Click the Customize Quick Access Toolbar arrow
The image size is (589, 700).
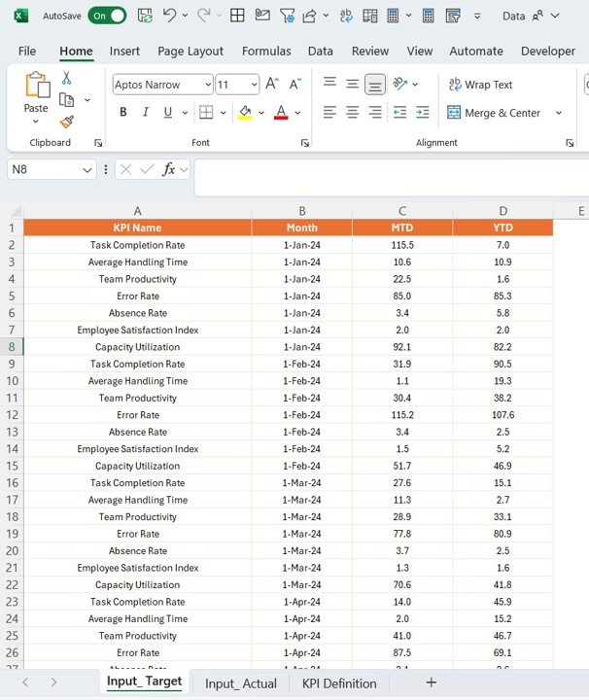pyautogui.click(x=477, y=17)
